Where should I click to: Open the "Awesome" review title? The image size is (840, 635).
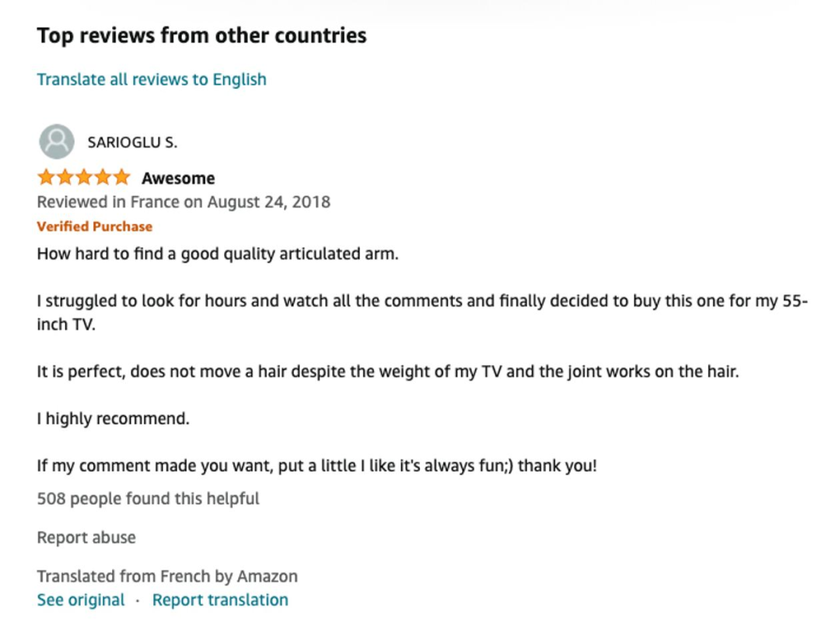point(178,179)
